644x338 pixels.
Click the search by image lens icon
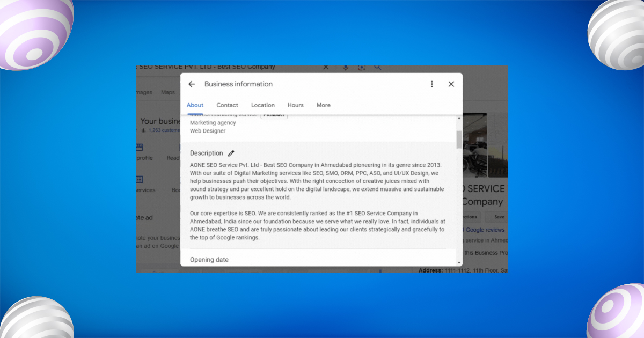(x=362, y=67)
